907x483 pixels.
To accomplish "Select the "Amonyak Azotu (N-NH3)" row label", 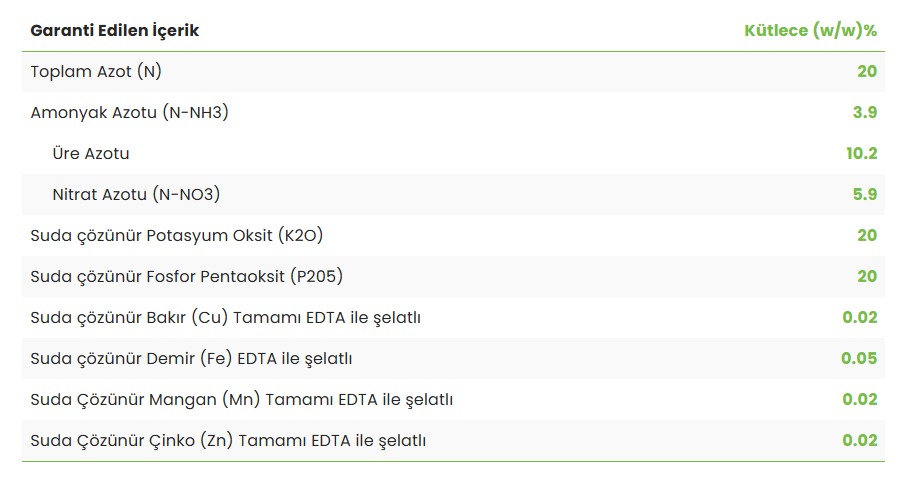I will click(x=130, y=112).
